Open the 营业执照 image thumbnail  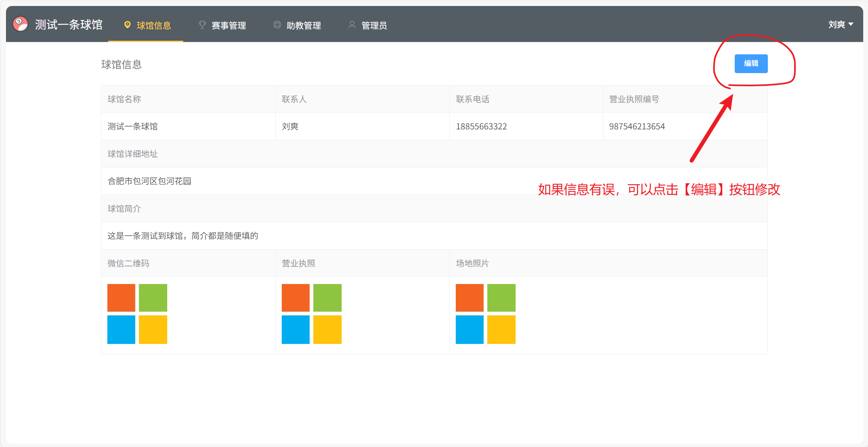(x=312, y=314)
